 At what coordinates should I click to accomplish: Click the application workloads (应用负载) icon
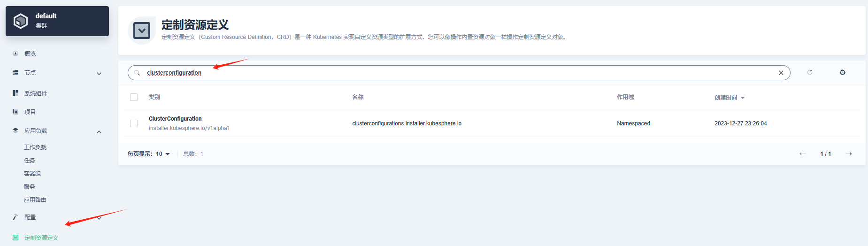coord(15,131)
